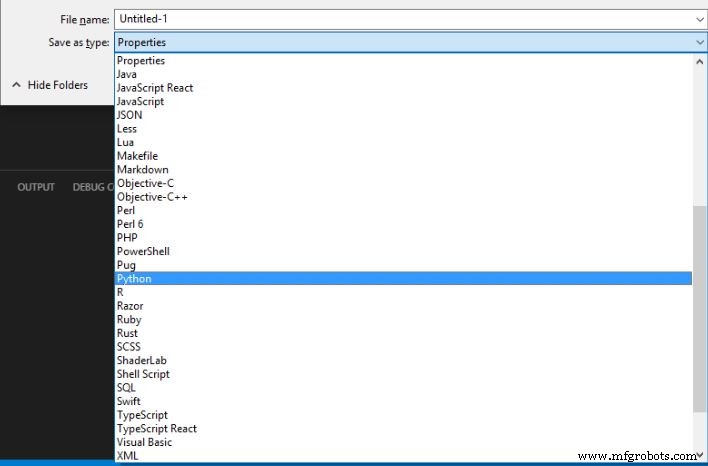
Task: Select Visual Basic file type
Action: tap(144, 442)
